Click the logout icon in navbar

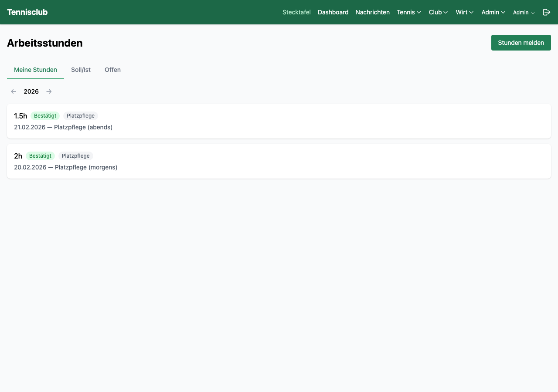point(546,12)
